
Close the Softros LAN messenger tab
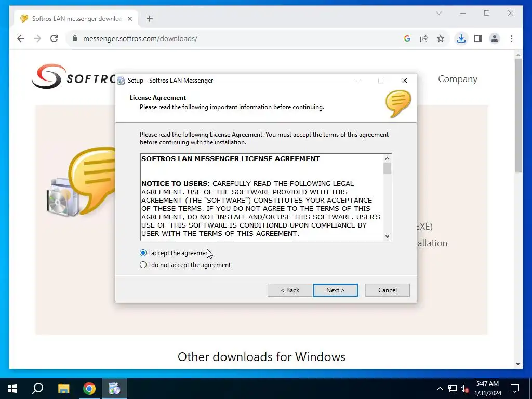pyautogui.click(x=129, y=19)
